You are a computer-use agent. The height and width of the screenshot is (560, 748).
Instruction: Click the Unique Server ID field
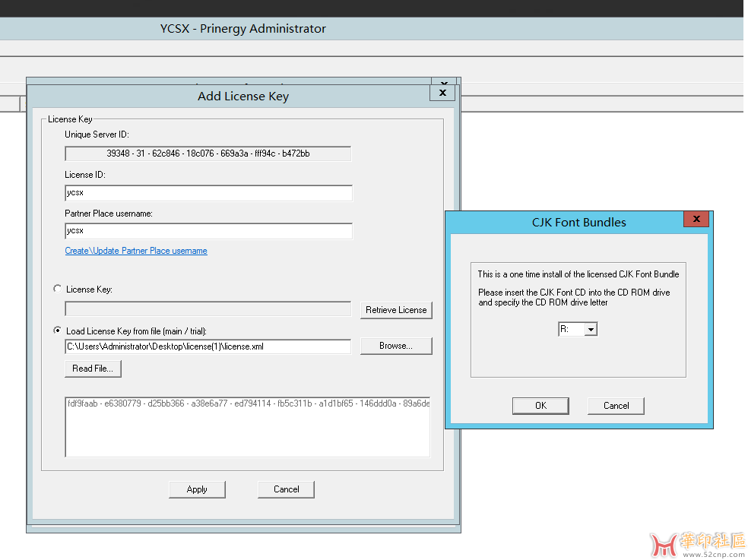(x=208, y=153)
